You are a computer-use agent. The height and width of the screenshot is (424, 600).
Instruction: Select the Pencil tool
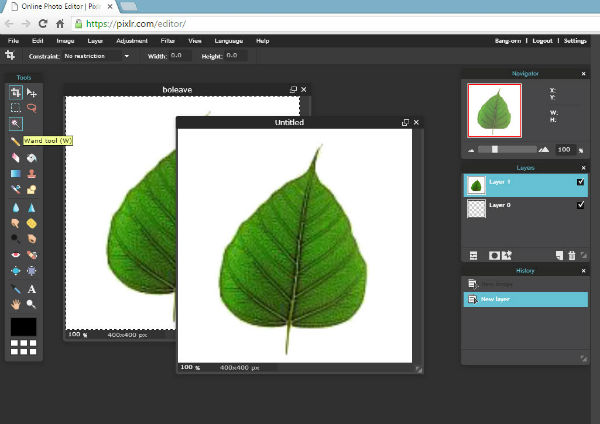point(16,141)
